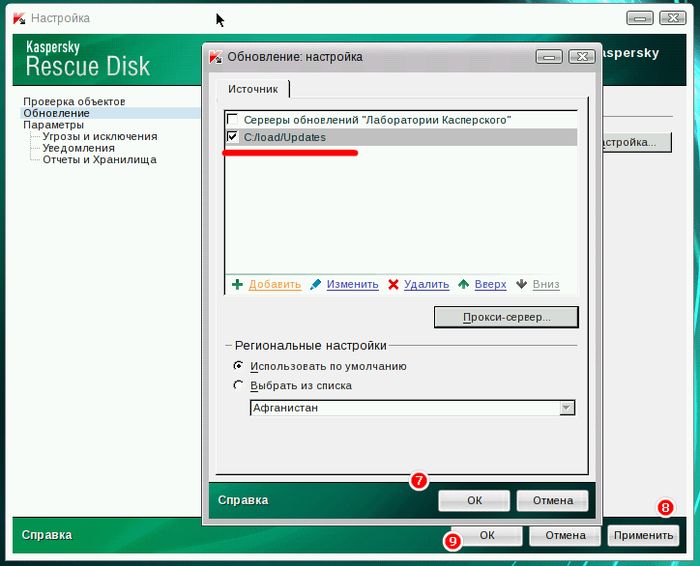Click the 'Добавить' link
700x566 pixels.
275,284
